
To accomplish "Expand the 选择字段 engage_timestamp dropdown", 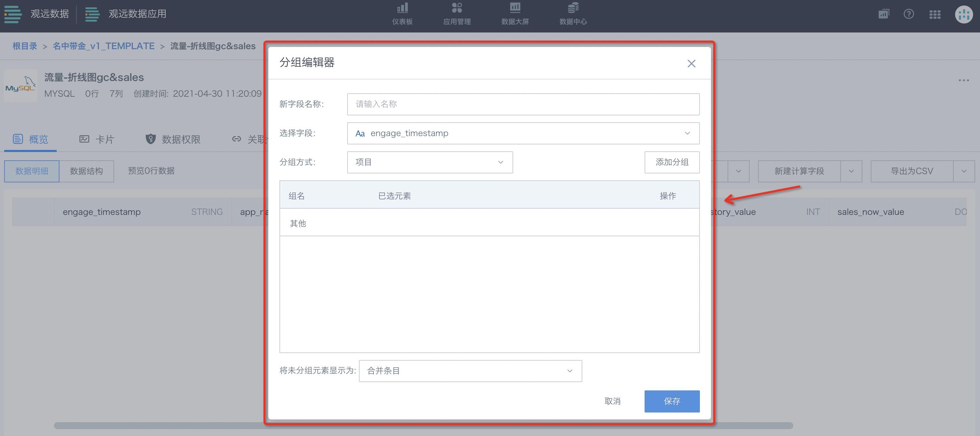I will (523, 133).
